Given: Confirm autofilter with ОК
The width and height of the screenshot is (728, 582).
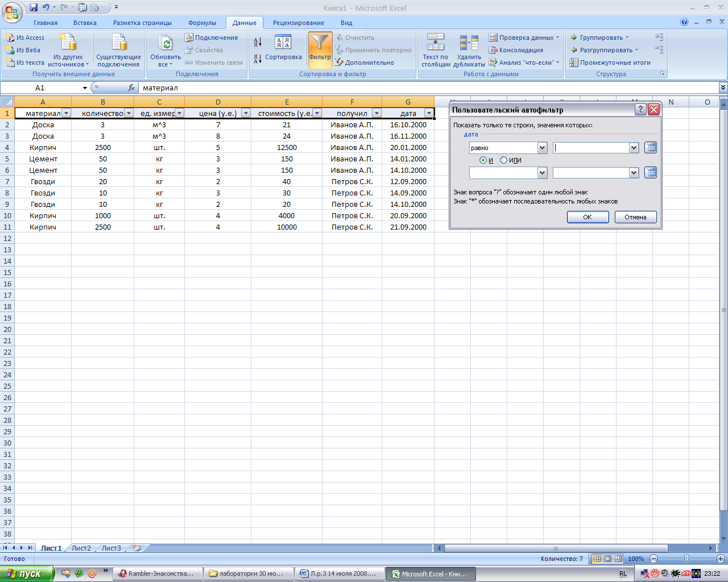Looking at the screenshot, I should click(x=588, y=217).
